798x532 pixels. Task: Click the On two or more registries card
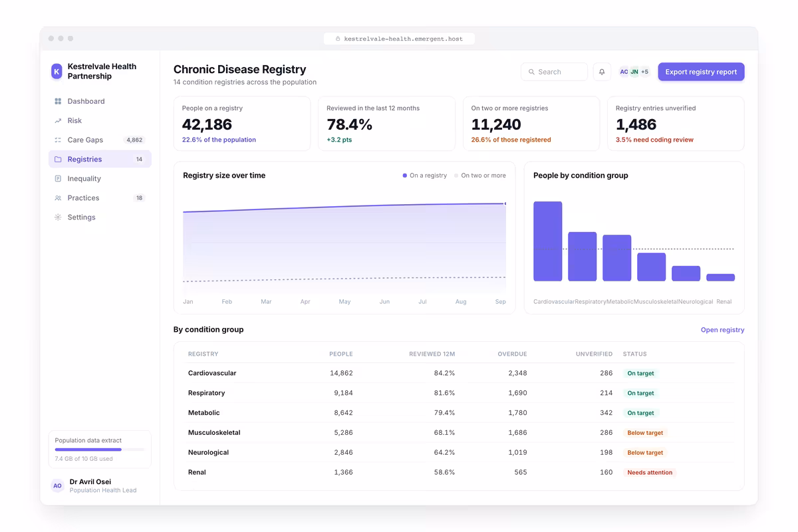[531, 124]
